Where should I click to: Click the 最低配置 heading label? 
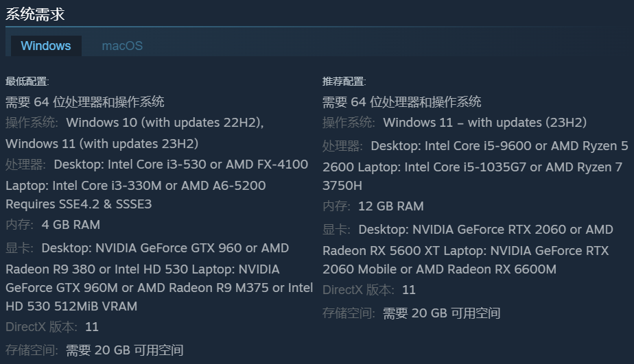point(27,82)
